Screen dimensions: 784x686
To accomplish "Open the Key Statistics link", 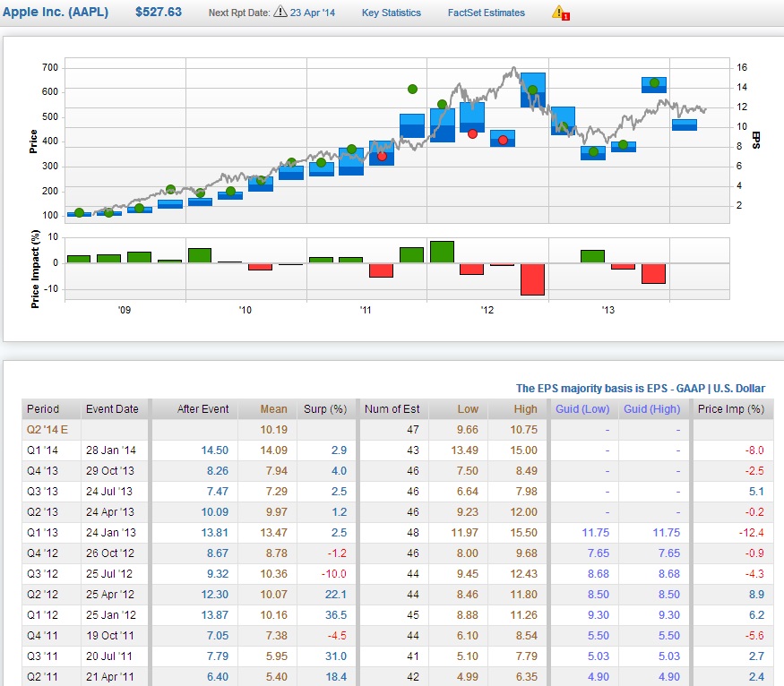I will [391, 13].
